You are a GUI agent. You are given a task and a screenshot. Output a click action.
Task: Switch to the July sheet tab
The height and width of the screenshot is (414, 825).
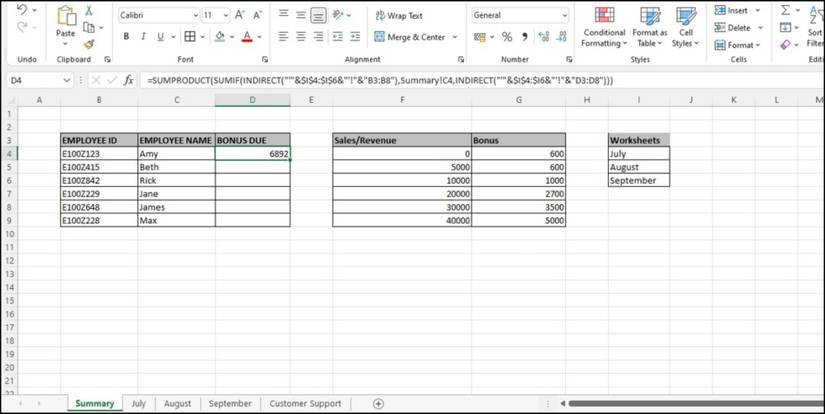[x=138, y=403]
